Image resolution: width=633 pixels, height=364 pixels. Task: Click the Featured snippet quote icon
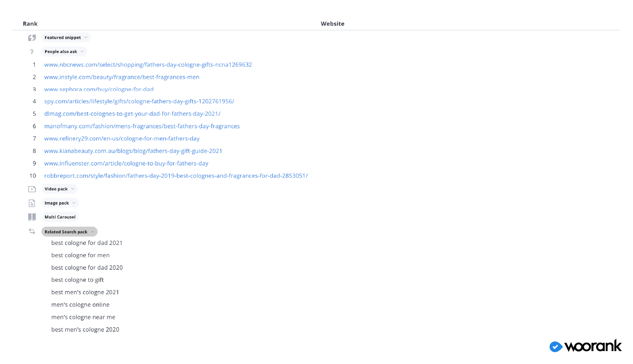[32, 38]
